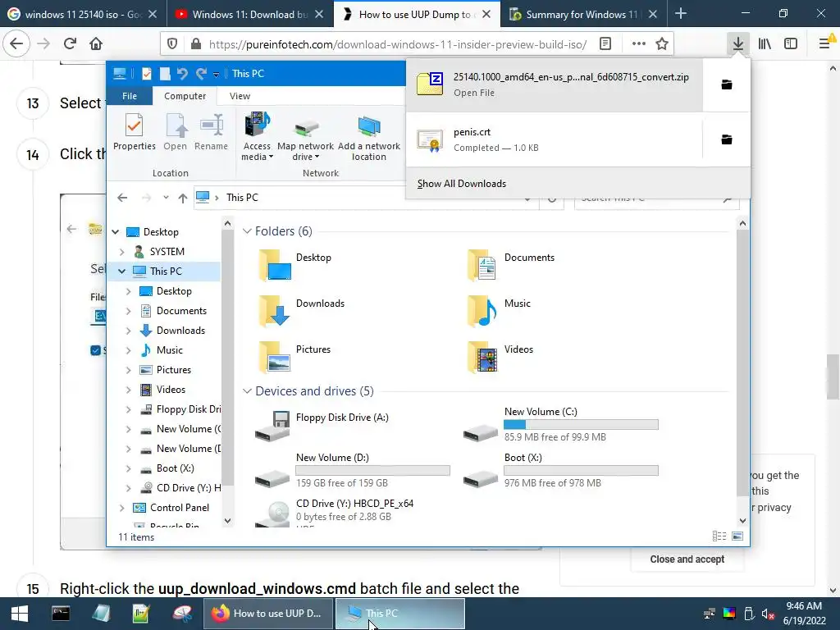Select New Volume (D:) drive
The width and height of the screenshot is (840, 630).
353,472
